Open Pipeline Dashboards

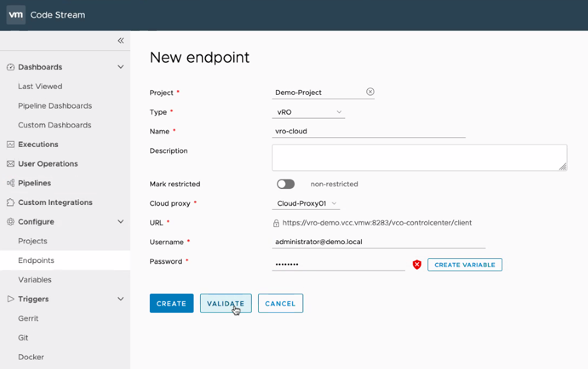click(55, 106)
